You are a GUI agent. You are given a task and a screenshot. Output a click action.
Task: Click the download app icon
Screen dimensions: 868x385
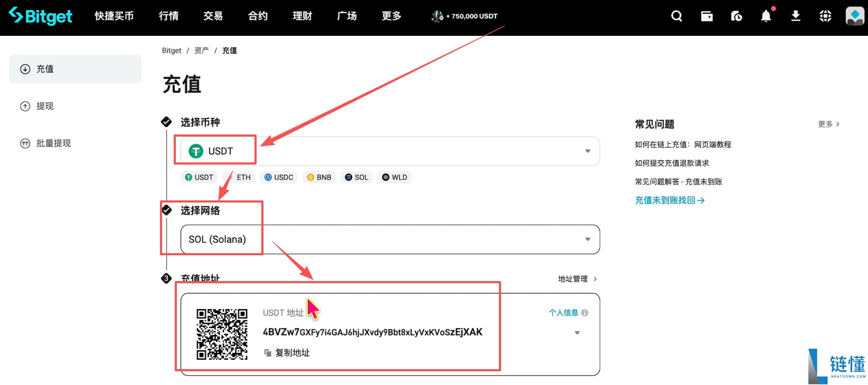coord(796,16)
